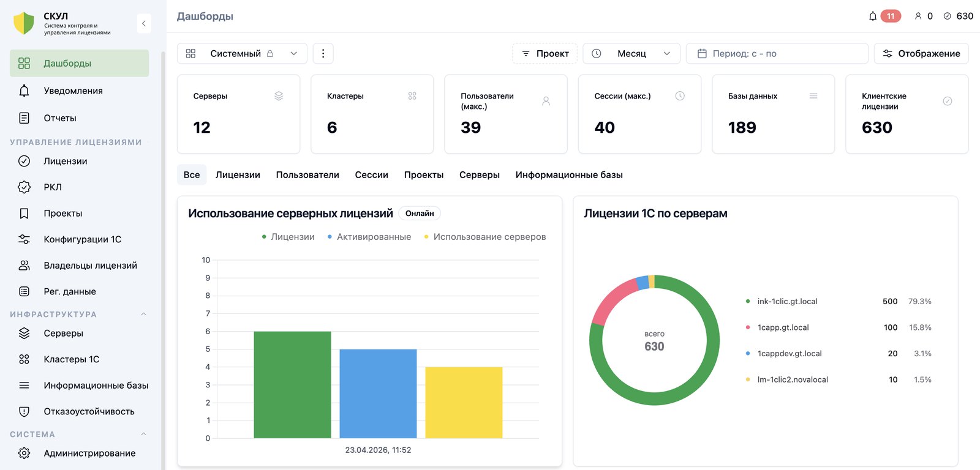Screen dimensions: 980x470
Task: Select the Все tab
Action: (192, 175)
